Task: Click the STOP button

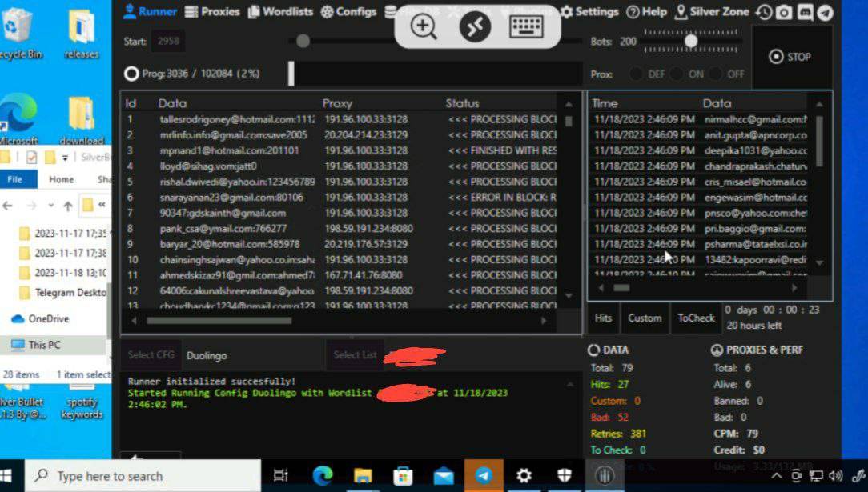Action: tap(790, 57)
